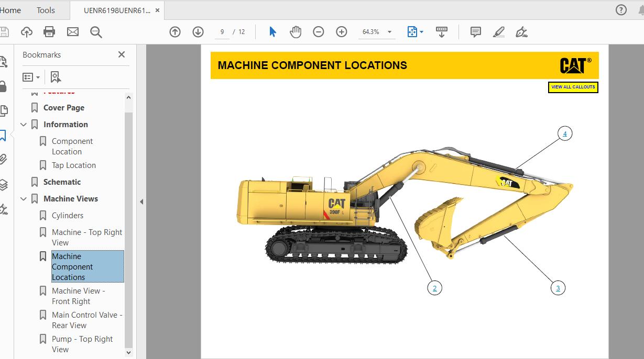
Task: Click the page number field
Action: (222, 32)
